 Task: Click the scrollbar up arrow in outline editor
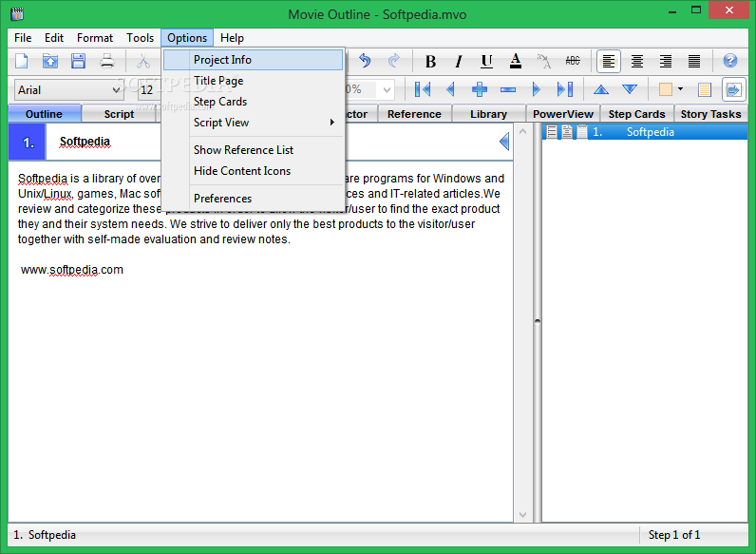pos(522,131)
